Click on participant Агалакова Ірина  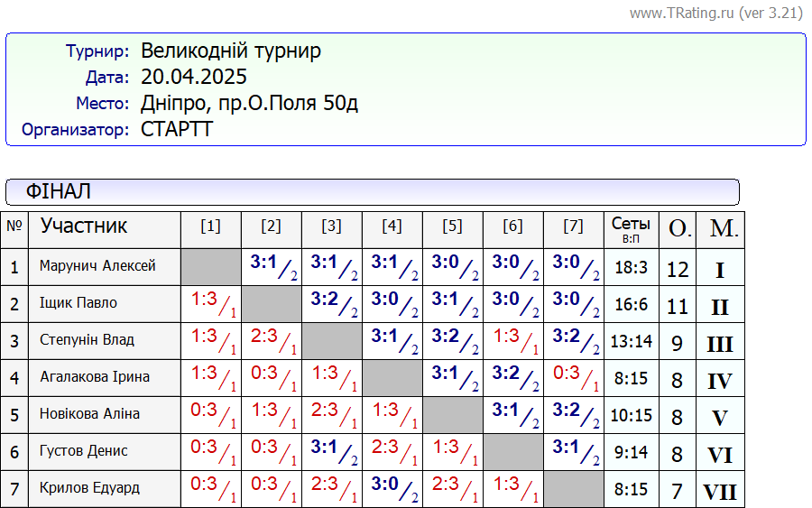(x=95, y=377)
